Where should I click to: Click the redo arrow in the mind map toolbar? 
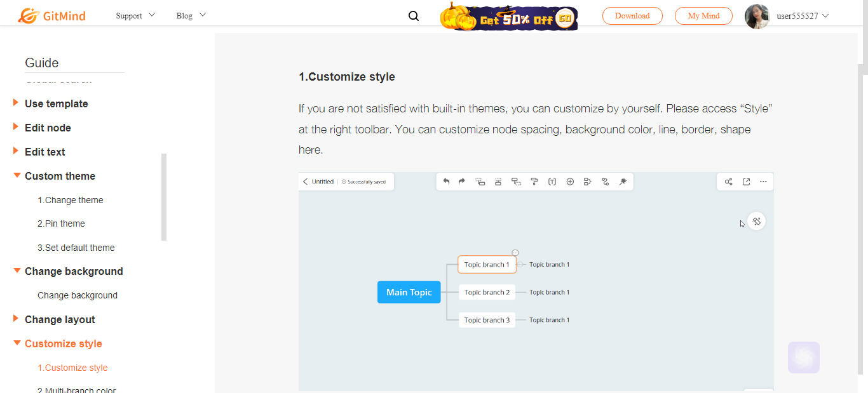tap(462, 182)
